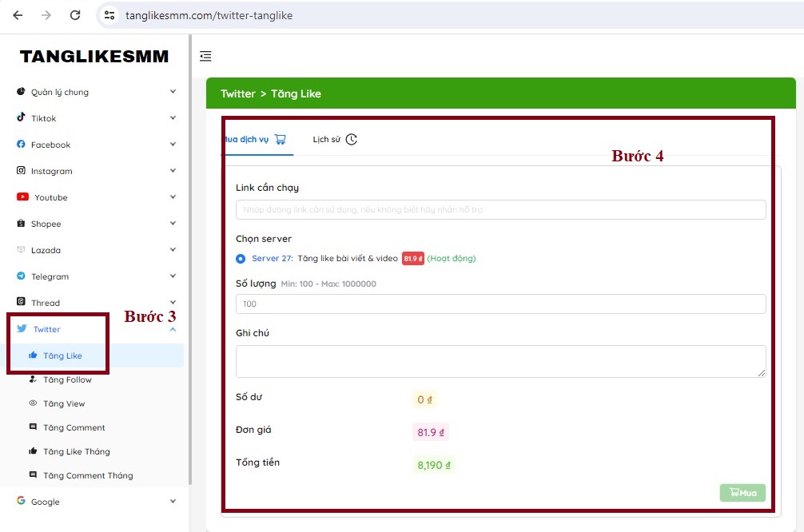The height and width of the screenshot is (532, 804).
Task: Expand the Youtube menu chevron
Action: coord(173,197)
